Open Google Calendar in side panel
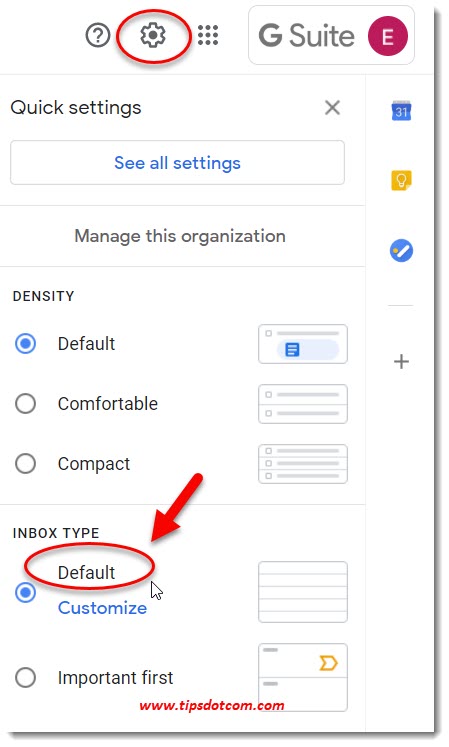 [401, 111]
